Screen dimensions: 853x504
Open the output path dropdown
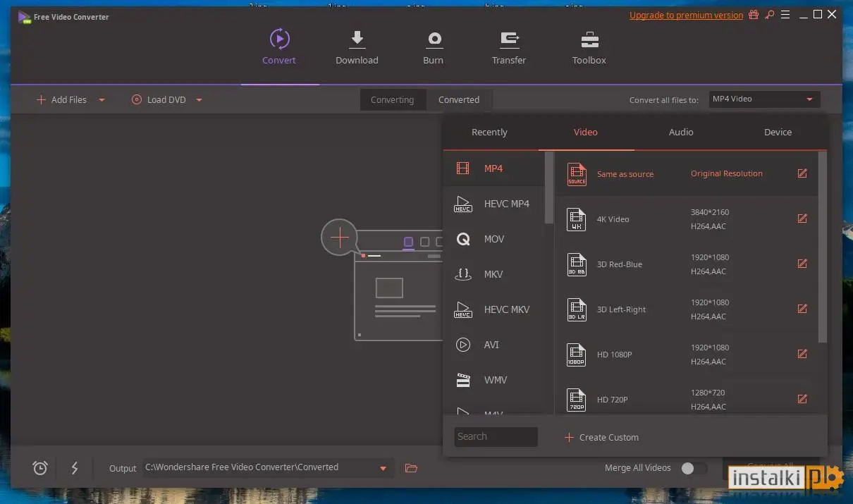(x=383, y=468)
